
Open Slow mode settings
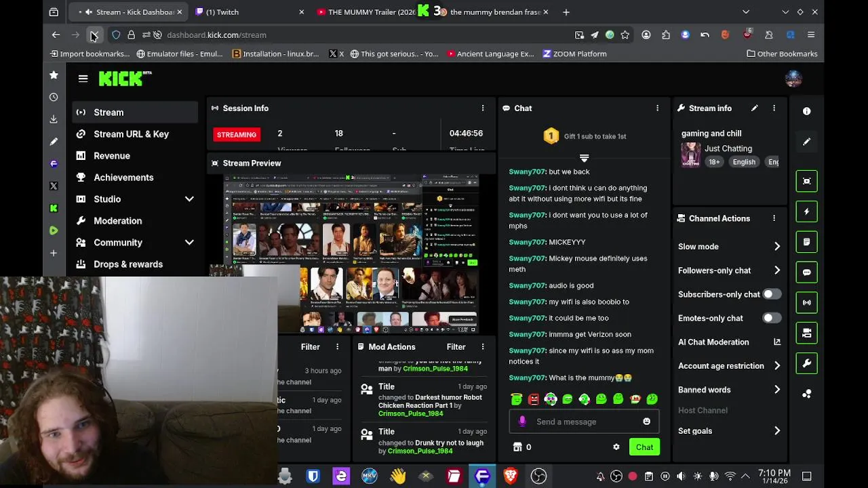coord(729,247)
